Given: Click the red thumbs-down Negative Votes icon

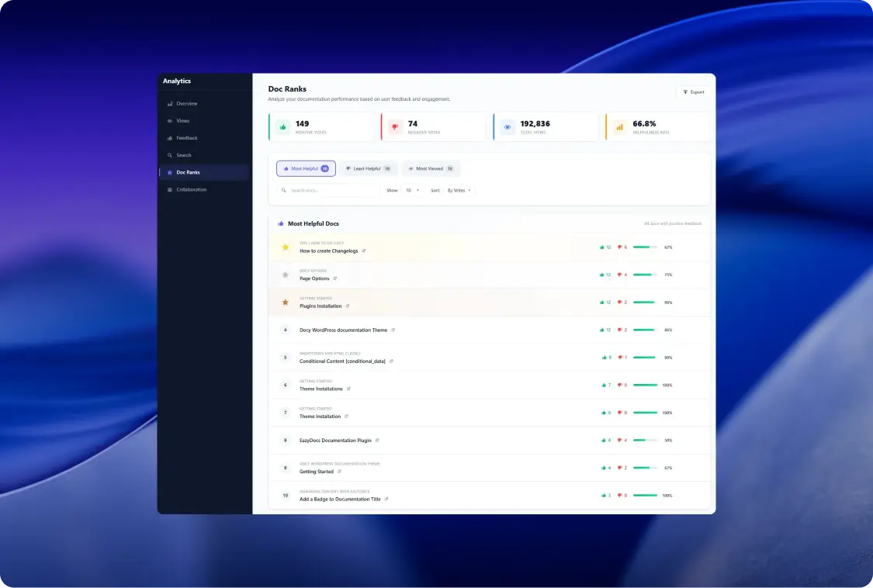Looking at the screenshot, I should point(395,127).
